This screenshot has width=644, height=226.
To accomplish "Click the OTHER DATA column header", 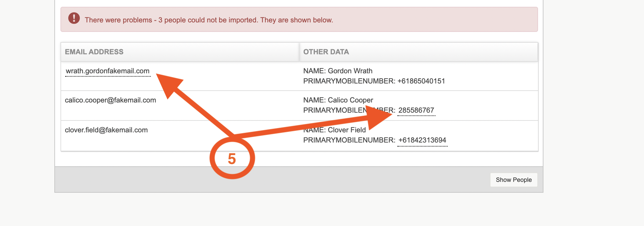I will (326, 52).
